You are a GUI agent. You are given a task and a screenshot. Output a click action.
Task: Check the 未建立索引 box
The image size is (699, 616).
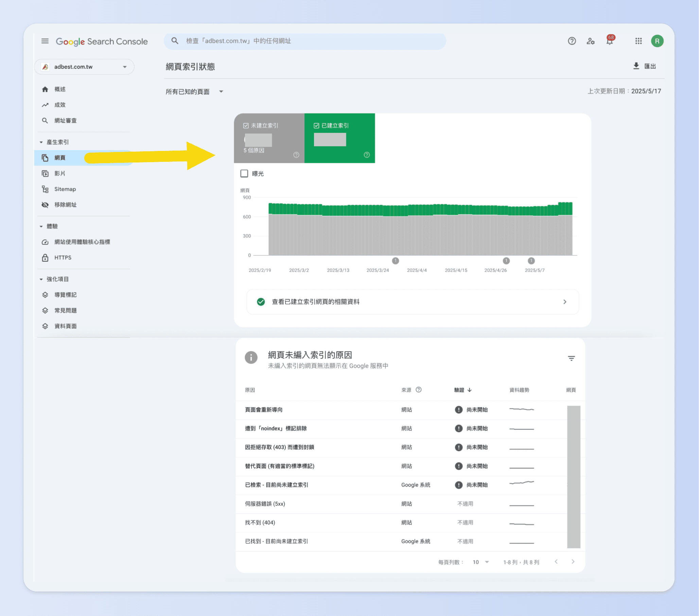tap(246, 125)
